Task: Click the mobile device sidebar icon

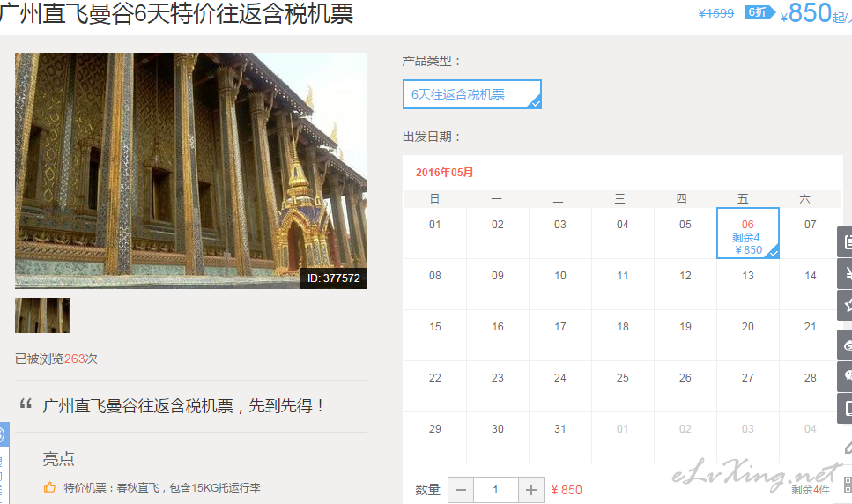Action: point(845,408)
